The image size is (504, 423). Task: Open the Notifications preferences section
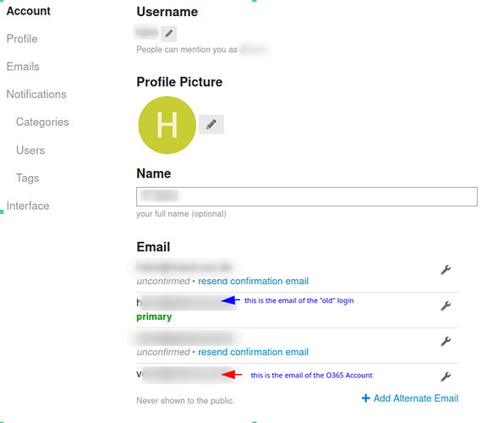click(x=36, y=94)
